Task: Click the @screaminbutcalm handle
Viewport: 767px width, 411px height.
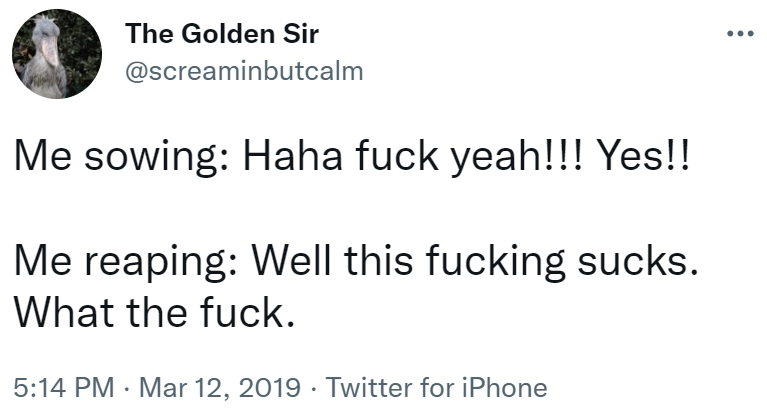Action: (x=244, y=71)
